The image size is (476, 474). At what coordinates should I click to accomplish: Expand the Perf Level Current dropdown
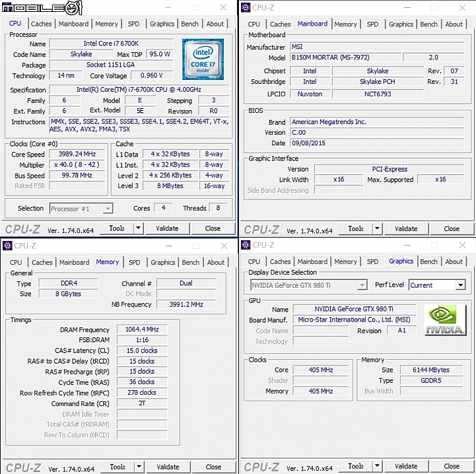(461, 285)
